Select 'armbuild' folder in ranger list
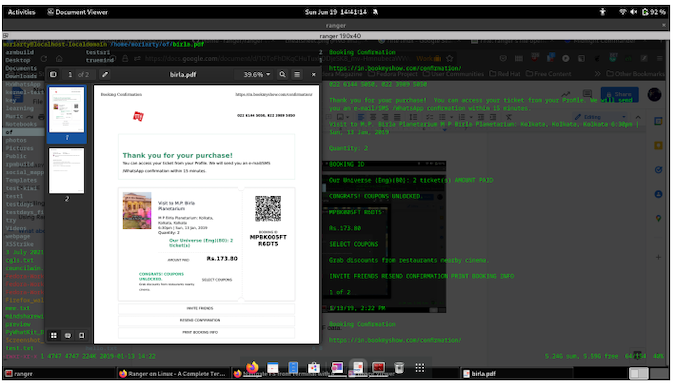Viewport: 675px width, 389px height. (x=19, y=52)
